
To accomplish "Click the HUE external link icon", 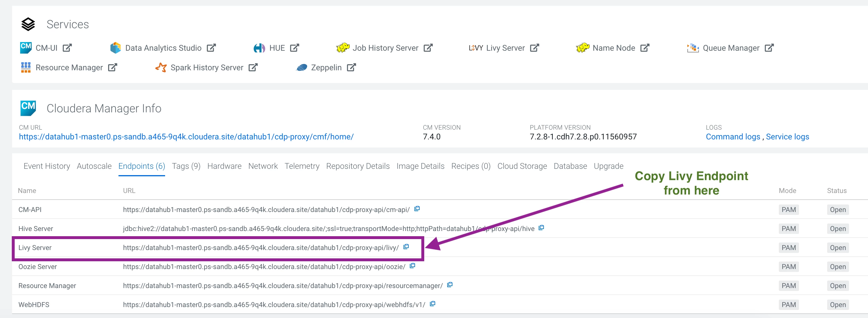I will pos(295,48).
